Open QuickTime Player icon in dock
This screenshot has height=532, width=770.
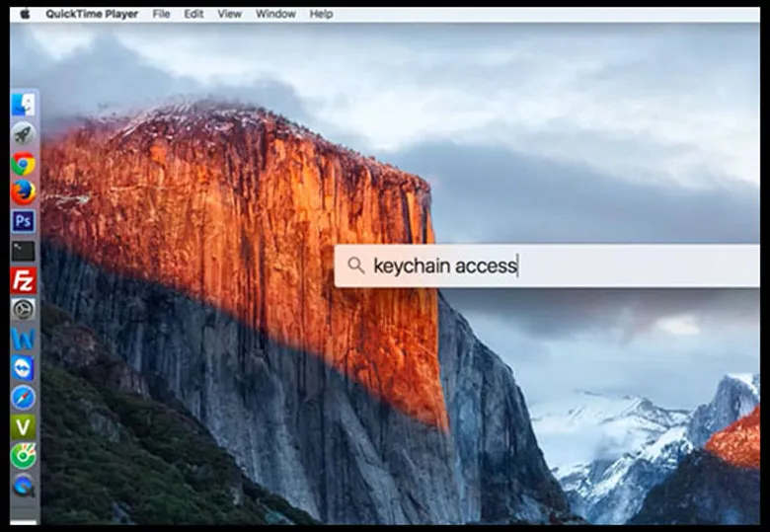(x=24, y=485)
